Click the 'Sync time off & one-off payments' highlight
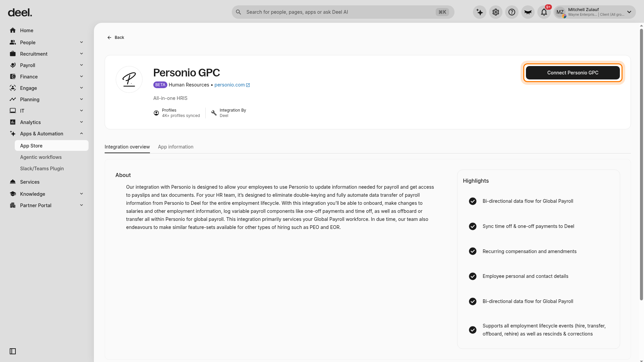Viewport: 644px width, 362px height. [x=528, y=226]
